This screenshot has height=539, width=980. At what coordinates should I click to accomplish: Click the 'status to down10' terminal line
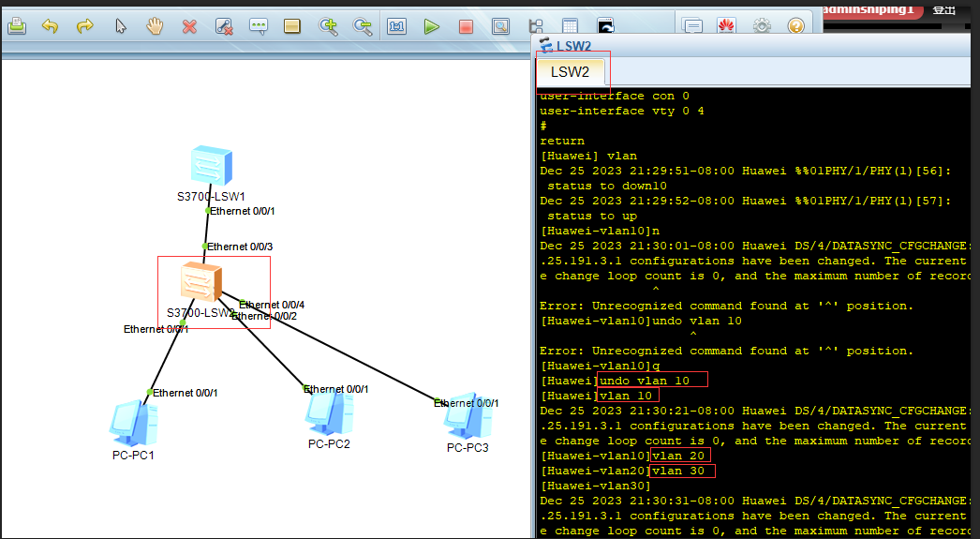[607, 186]
